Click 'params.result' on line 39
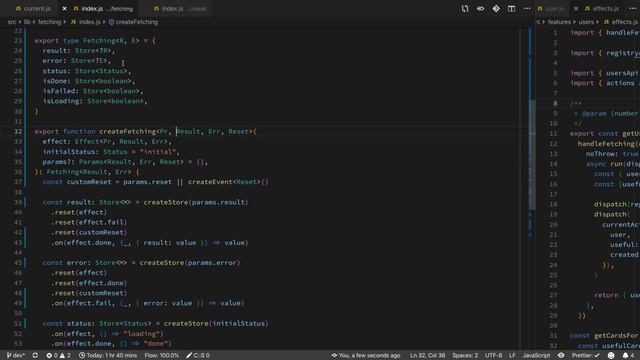Screen dimensions: 640x360 (218, 202)
